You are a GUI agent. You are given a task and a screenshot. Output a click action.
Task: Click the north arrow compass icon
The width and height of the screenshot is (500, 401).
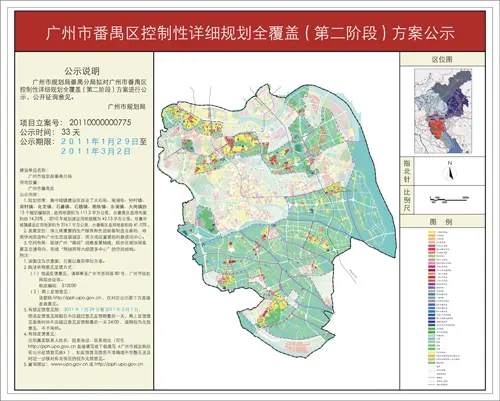(x=450, y=172)
